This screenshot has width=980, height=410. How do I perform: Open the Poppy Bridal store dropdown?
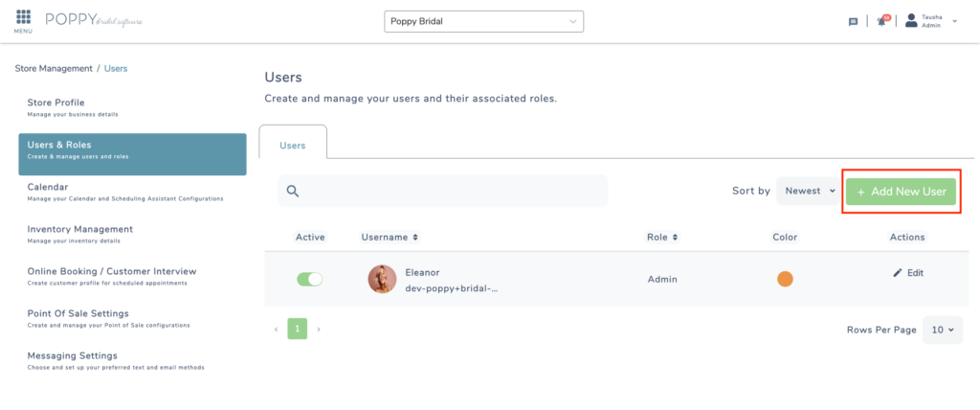tap(483, 21)
